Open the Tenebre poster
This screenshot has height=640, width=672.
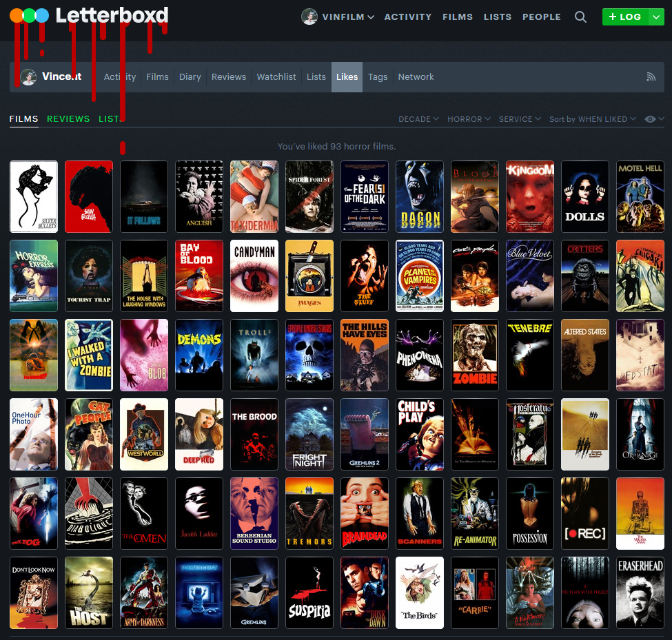(x=530, y=355)
